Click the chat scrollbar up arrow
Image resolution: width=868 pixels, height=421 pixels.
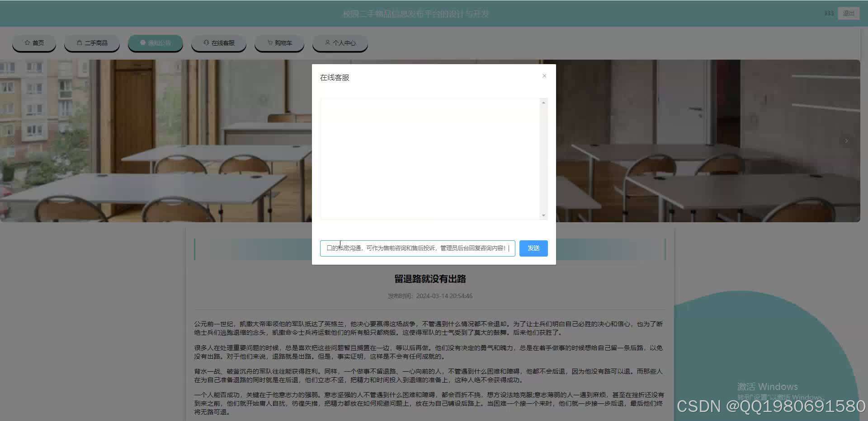point(544,102)
